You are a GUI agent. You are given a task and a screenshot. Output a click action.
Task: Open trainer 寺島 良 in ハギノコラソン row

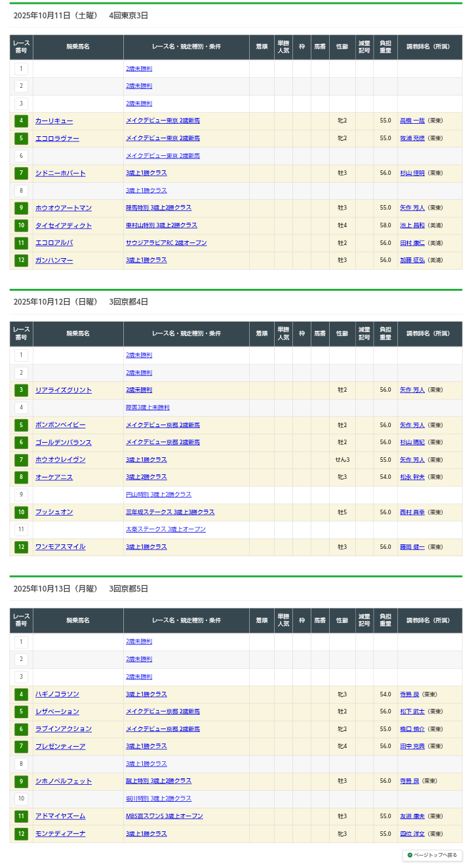pos(410,694)
